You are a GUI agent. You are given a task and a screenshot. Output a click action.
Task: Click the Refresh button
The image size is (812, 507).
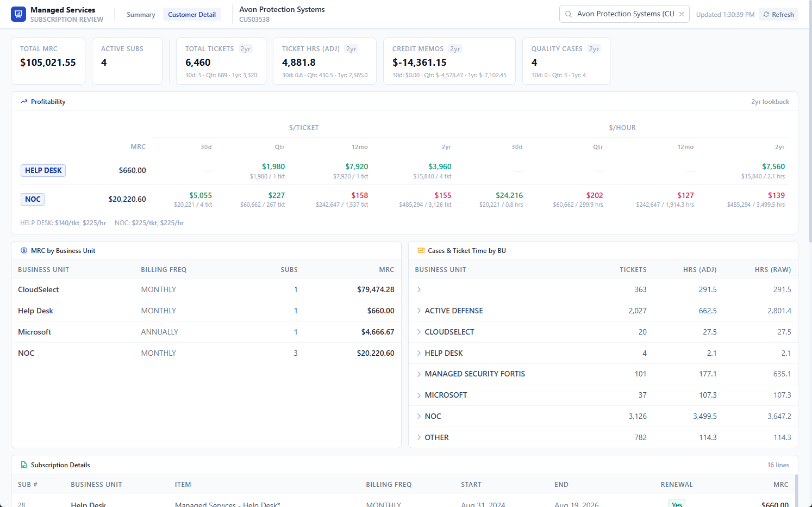(778, 14)
